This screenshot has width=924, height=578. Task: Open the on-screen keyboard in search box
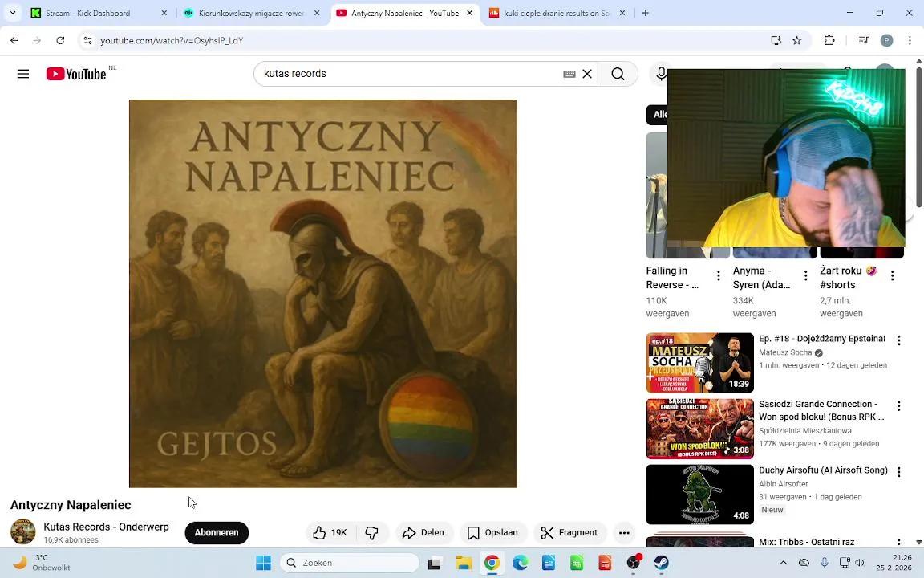pos(569,74)
